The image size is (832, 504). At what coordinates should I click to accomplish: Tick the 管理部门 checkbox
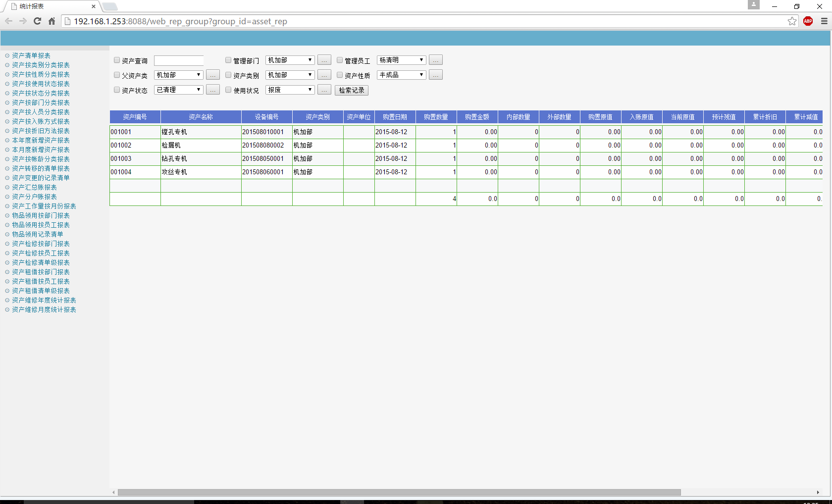pos(228,60)
